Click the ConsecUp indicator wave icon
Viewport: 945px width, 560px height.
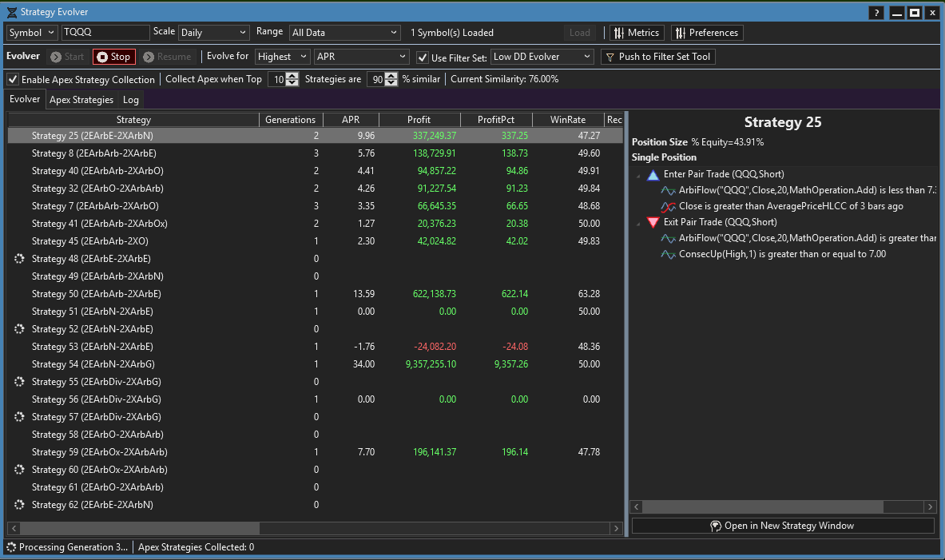click(668, 254)
